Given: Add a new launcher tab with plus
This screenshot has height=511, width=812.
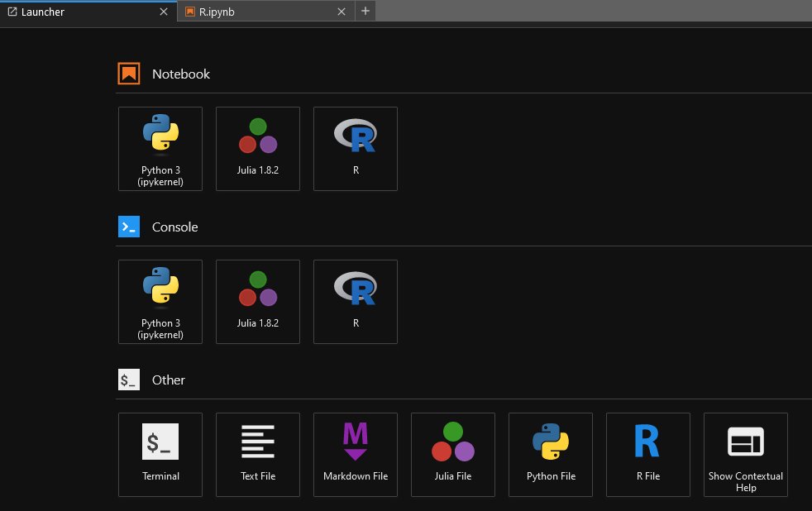Looking at the screenshot, I should click(x=365, y=11).
